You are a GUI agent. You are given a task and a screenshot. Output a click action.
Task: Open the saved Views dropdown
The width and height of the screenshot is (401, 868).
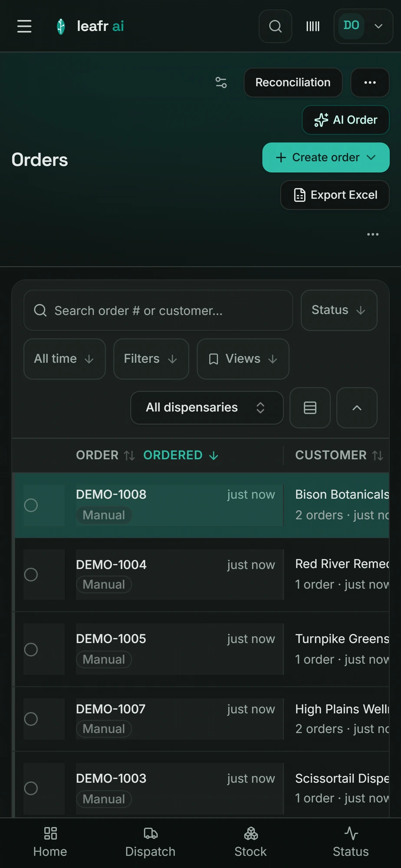pos(243,359)
